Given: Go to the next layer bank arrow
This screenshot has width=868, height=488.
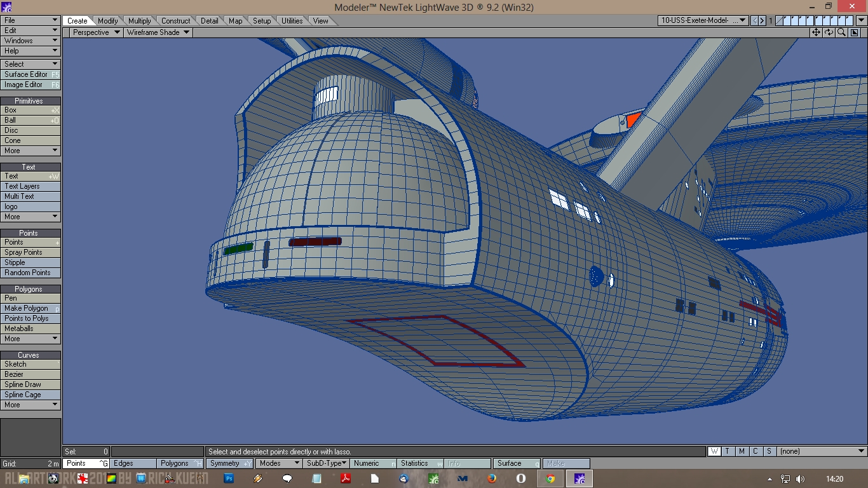Looking at the screenshot, I should (x=763, y=20).
